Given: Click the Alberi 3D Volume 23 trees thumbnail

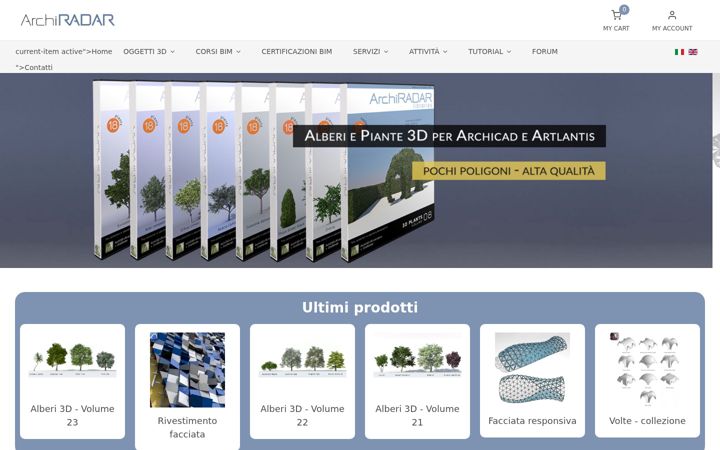Looking at the screenshot, I should (x=73, y=360).
